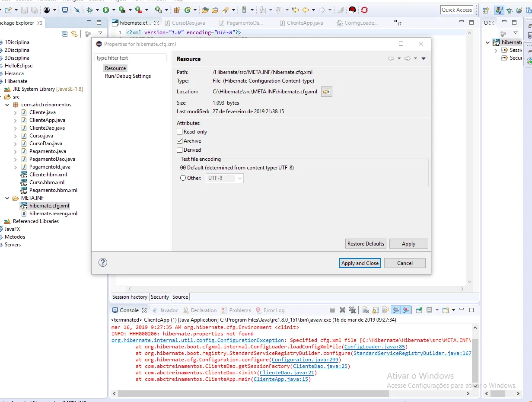Screen dimensions: 532x402
Task: Open the CursoDao.java editor tab
Action: (188, 23)
